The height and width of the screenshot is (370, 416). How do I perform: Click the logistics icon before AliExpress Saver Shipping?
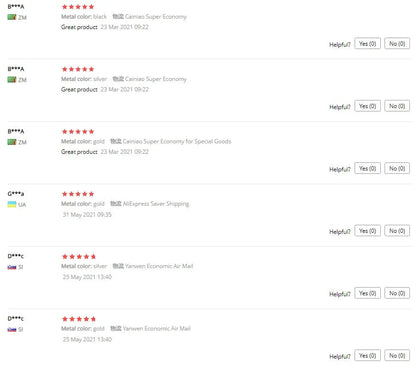(x=116, y=204)
